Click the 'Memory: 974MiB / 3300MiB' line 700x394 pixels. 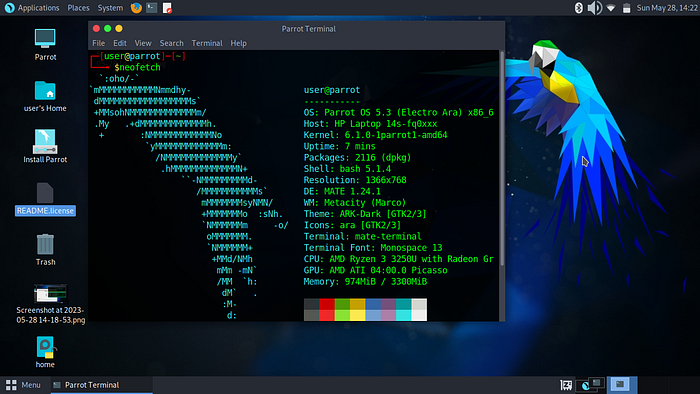click(366, 282)
